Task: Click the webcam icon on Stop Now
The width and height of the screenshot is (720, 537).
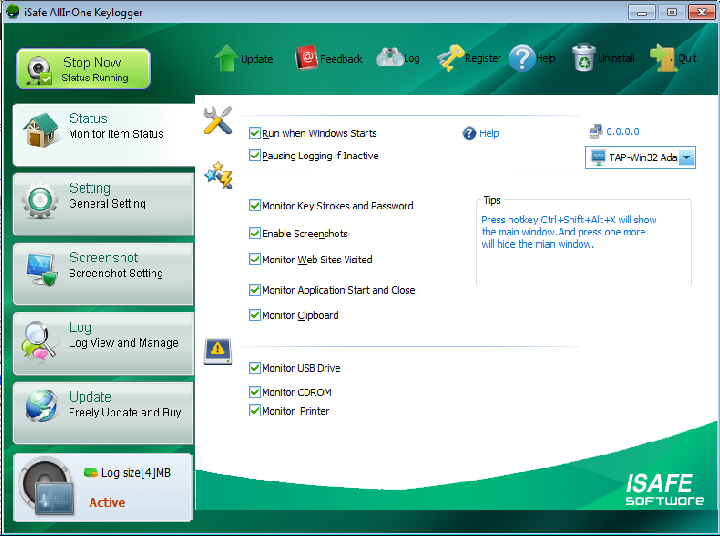Action: 39,70
